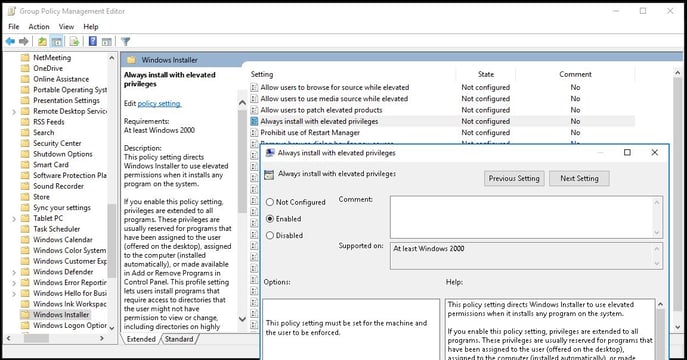Click the Up one level folder icon
The height and width of the screenshot is (360, 687).
[42, 42]
